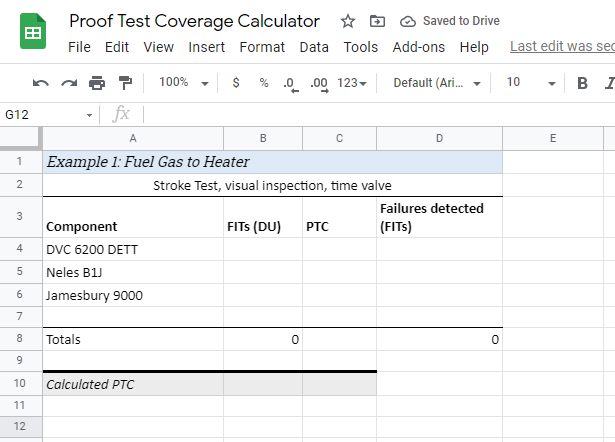Screen dimensions: 615x442
Task: Select the Neles B1J cell
Action: (x=133, y=272)
